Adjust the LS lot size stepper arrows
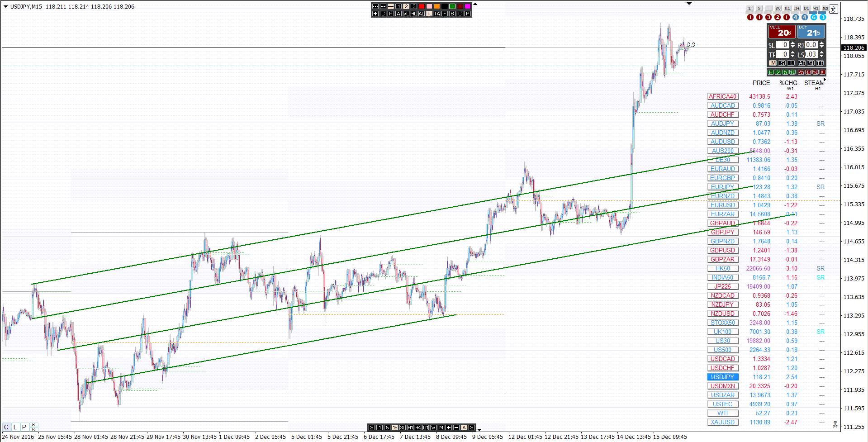This screenshot has height=442, width=868. click(821, 54)
